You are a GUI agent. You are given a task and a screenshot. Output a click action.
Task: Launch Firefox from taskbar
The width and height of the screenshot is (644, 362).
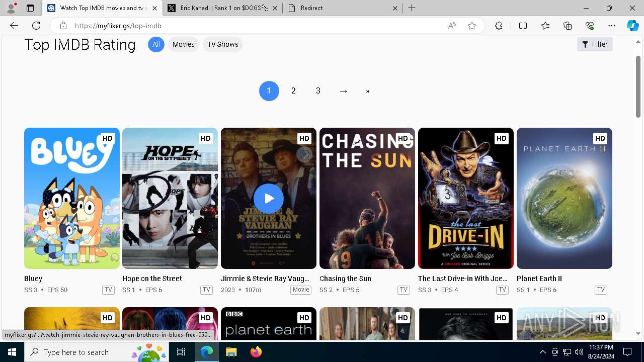(256, 352)
